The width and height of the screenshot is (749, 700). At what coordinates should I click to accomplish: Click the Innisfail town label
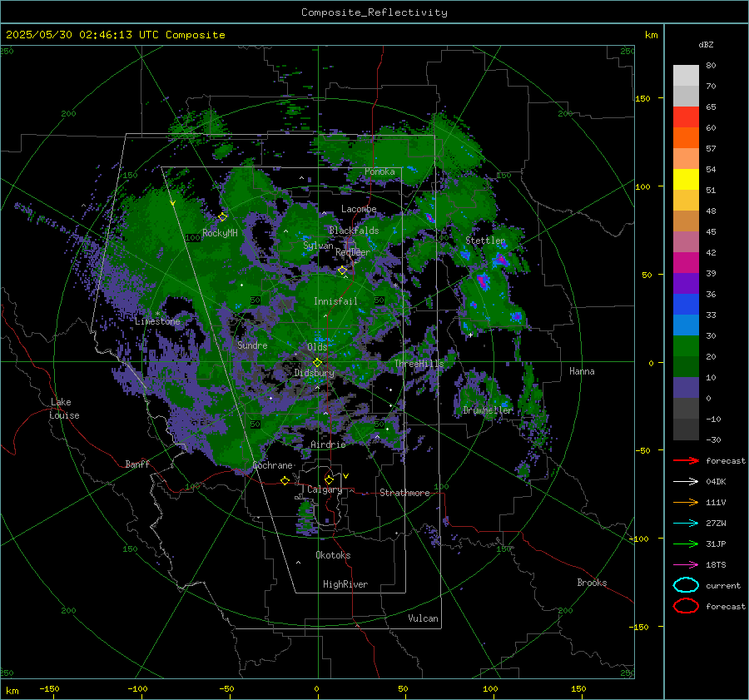tap(335, 301)
